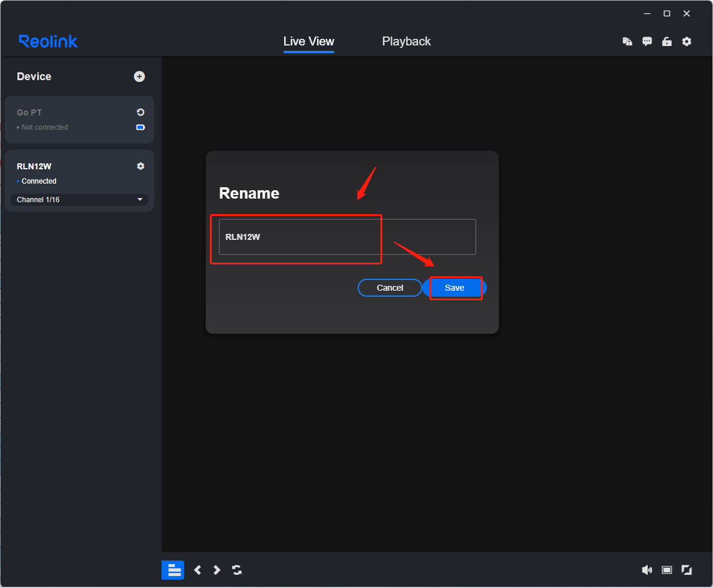Open app settings gear in header
The image size is (713, 588).
[687, 41]
